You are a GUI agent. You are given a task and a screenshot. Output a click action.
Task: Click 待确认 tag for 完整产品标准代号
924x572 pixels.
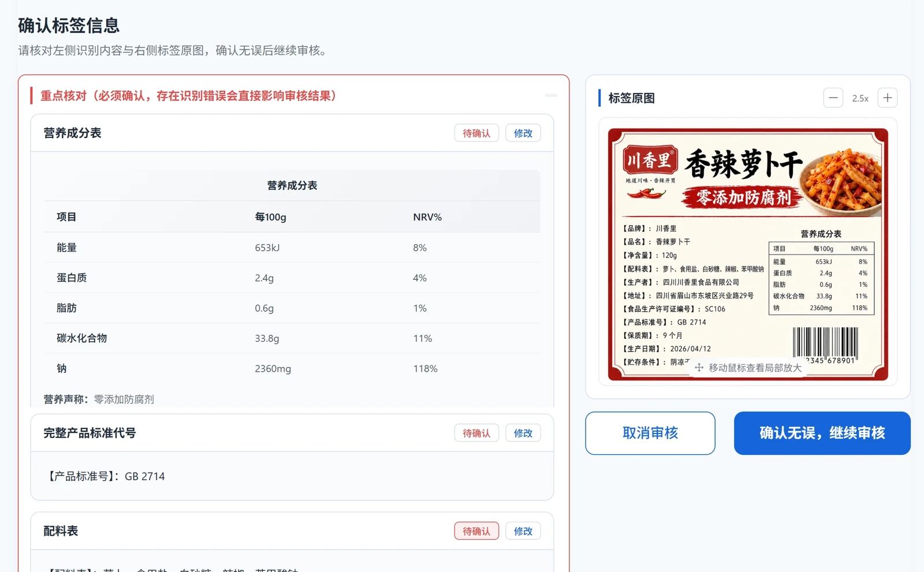pyautogui.click(x=476, y=433)
